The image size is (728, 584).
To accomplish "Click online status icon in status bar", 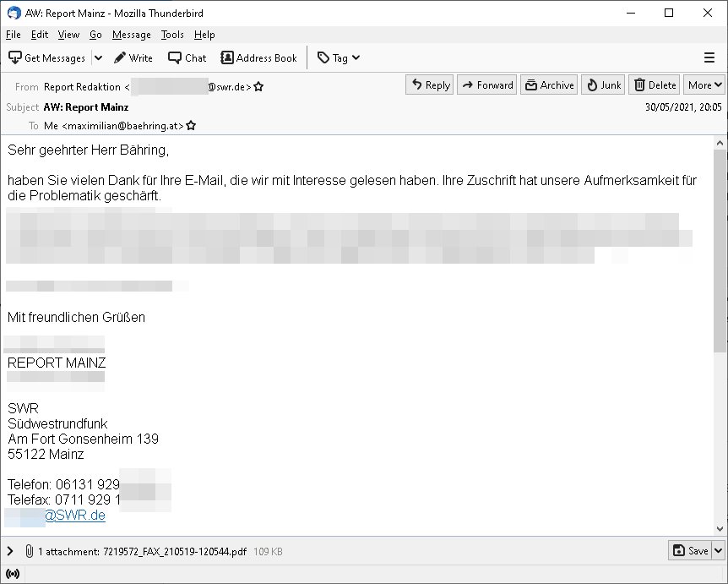I will click(13, 574).
